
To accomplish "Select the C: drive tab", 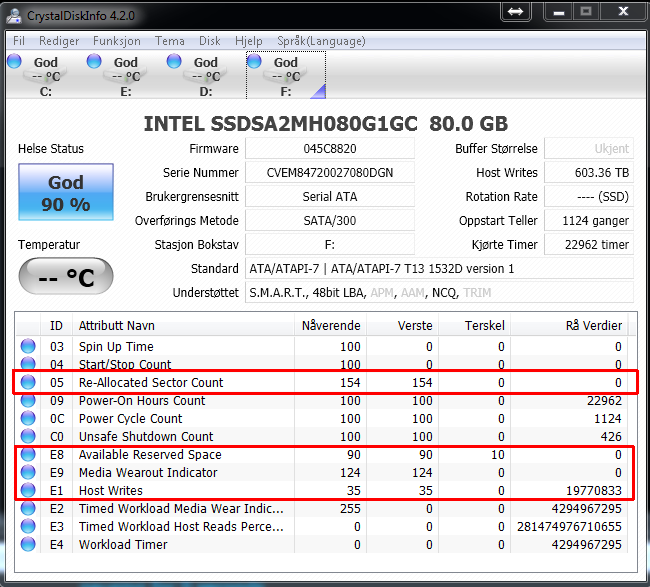I will [46, 76].
